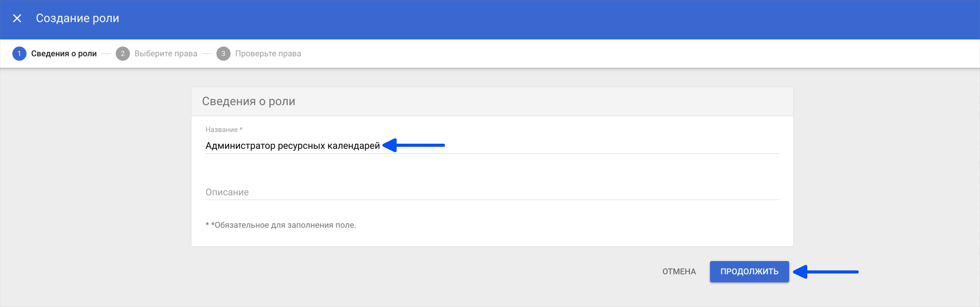
Task: Focus the Описание input field
Action: pyautogui.click(x=492, y=192)
